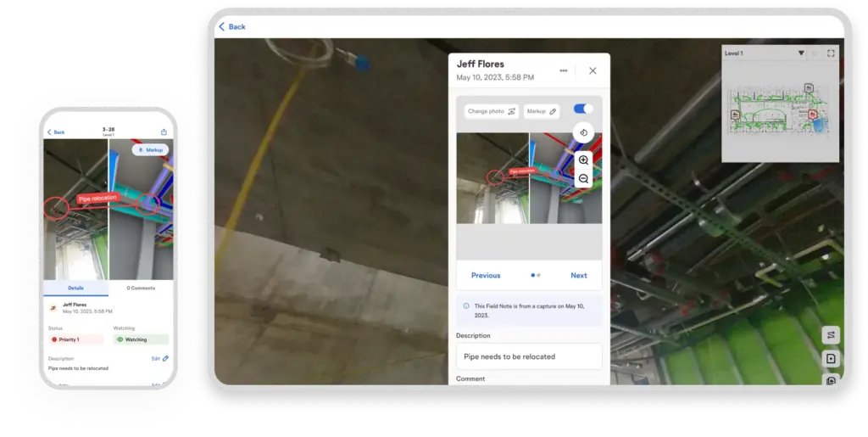868x437 pixels.
Task: Click the Next photo link
Action: tap(579, 275)
